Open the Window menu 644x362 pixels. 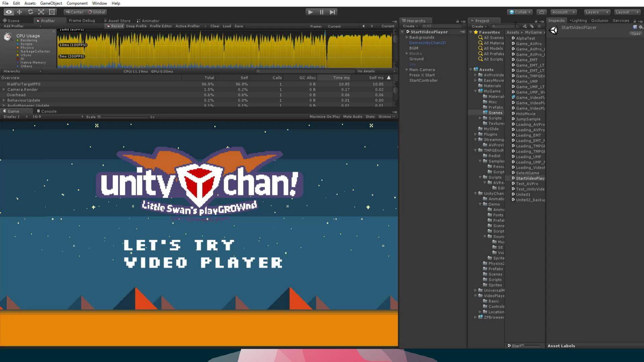pos(99,3)
